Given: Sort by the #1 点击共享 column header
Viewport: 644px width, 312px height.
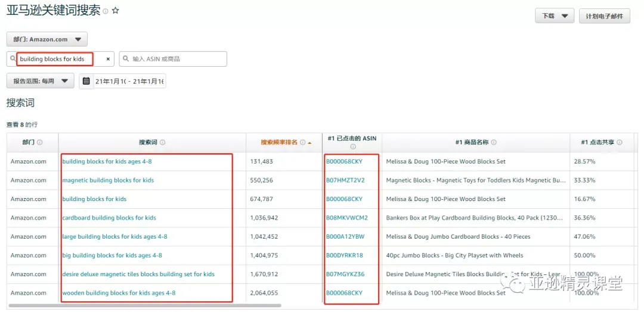Looking at the screenshot, I should point(597,142).
